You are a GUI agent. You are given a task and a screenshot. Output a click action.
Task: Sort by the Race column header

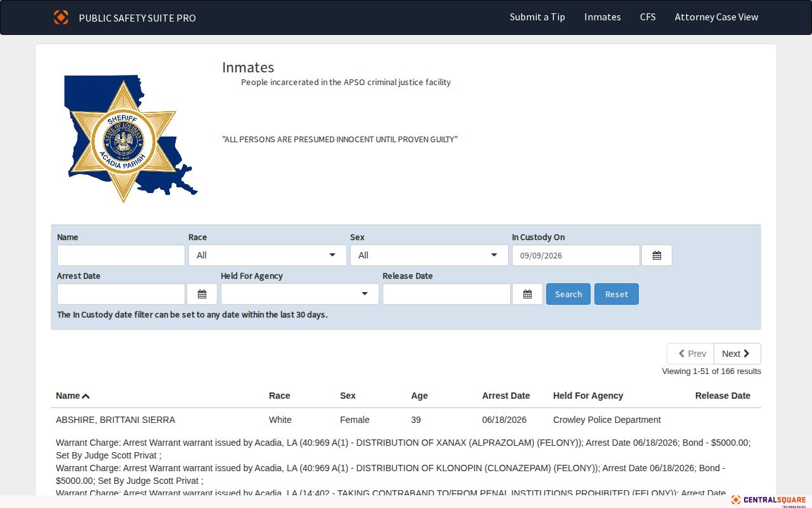point(279,396)
